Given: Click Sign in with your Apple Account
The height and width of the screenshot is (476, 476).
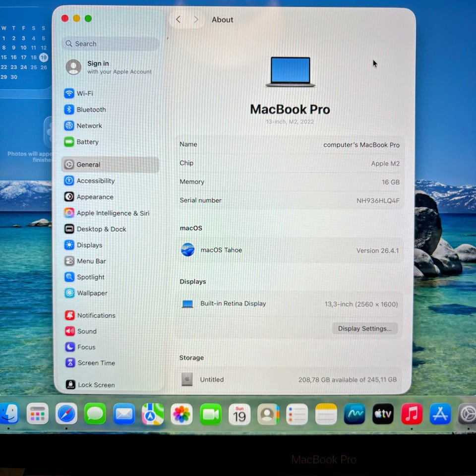Looking at the screenshot, I should [109, 67].
